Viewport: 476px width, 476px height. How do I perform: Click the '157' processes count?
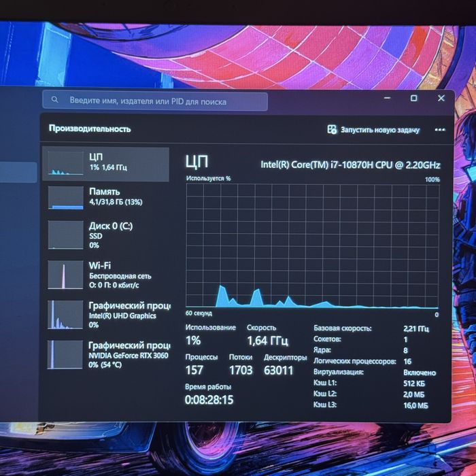click(194, 370)
